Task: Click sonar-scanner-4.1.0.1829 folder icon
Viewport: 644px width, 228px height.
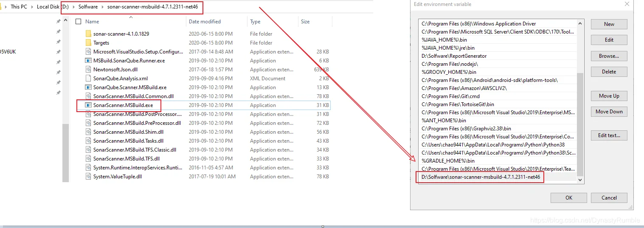Action: pos(88,34)
